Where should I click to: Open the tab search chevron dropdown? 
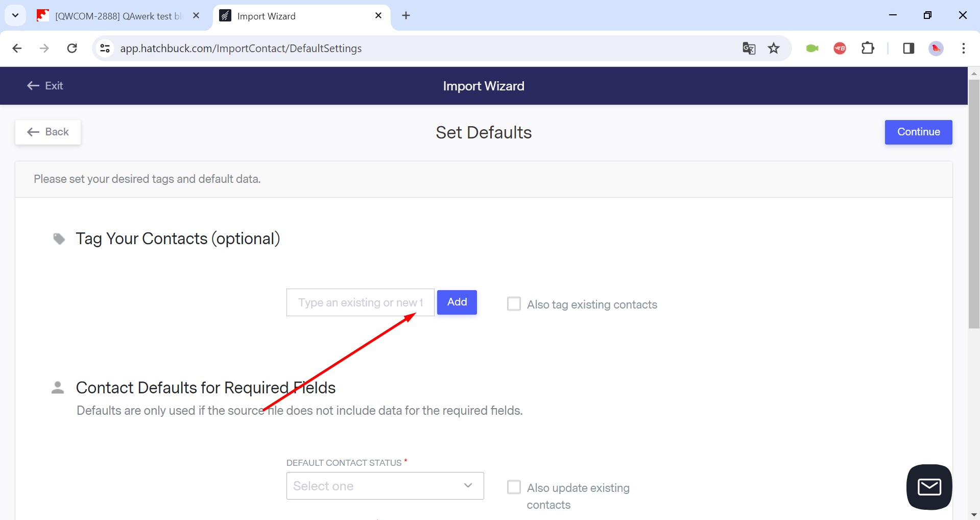(x=15, y=15)
